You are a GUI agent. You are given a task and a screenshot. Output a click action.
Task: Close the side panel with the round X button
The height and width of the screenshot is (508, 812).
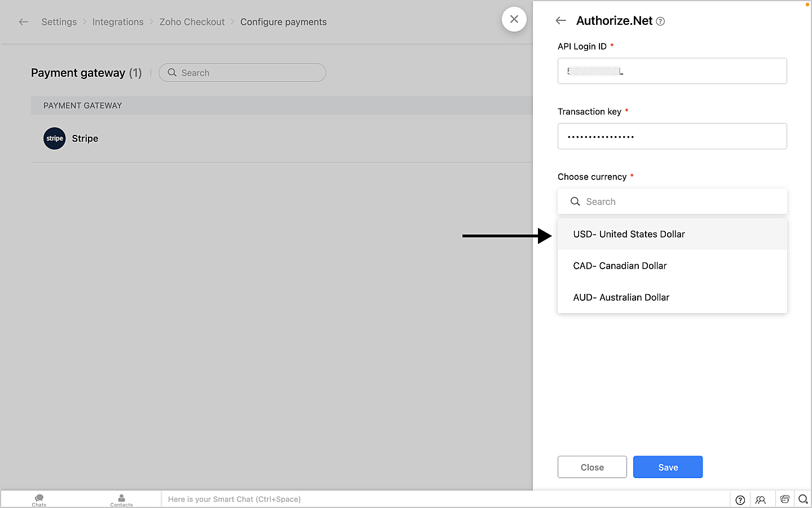514,19
